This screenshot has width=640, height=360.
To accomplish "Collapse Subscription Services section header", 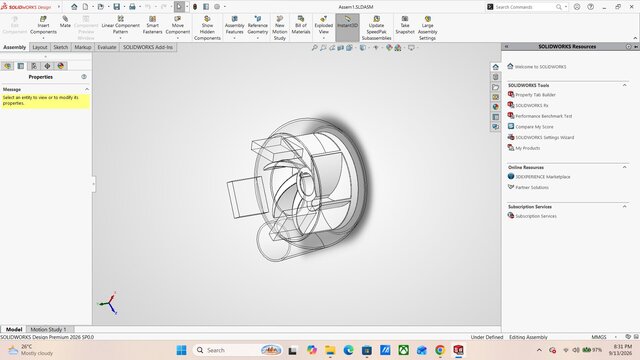I will (624, 207).
